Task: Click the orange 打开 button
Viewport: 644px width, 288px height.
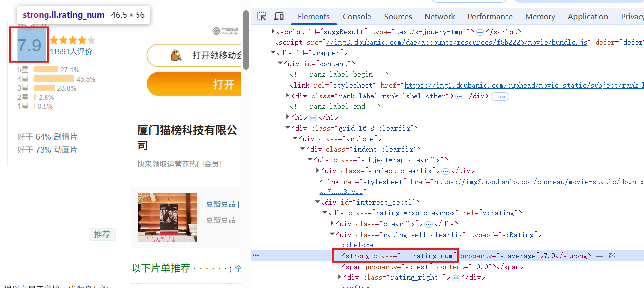Action: pos(194,84)
